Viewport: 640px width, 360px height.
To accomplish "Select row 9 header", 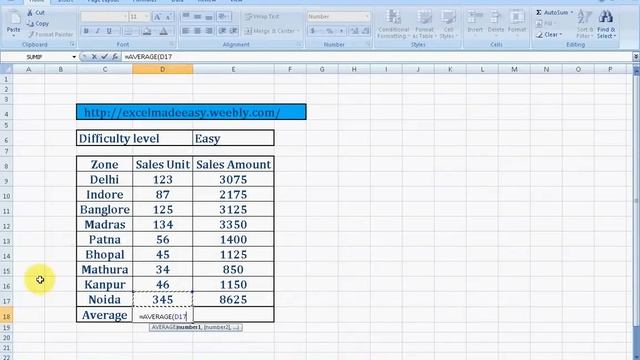I will (x=6, y=180).
